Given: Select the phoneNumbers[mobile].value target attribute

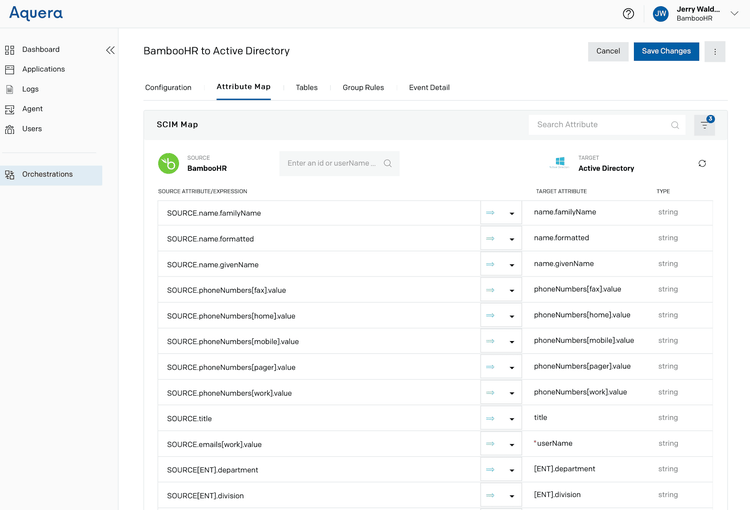Looking at the screenshot, I should (584, 341).
